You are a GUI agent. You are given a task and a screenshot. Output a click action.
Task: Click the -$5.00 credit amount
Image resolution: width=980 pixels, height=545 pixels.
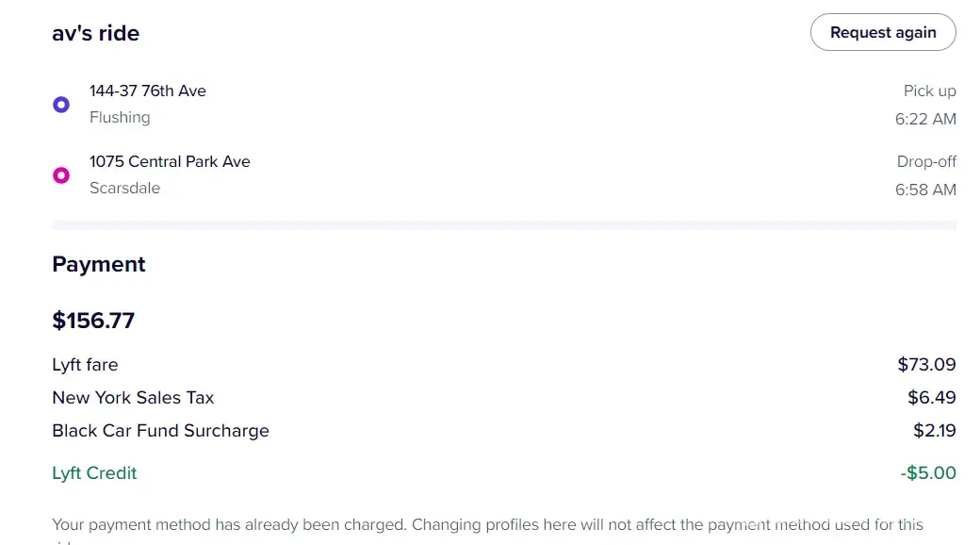[x=928, y=473]
